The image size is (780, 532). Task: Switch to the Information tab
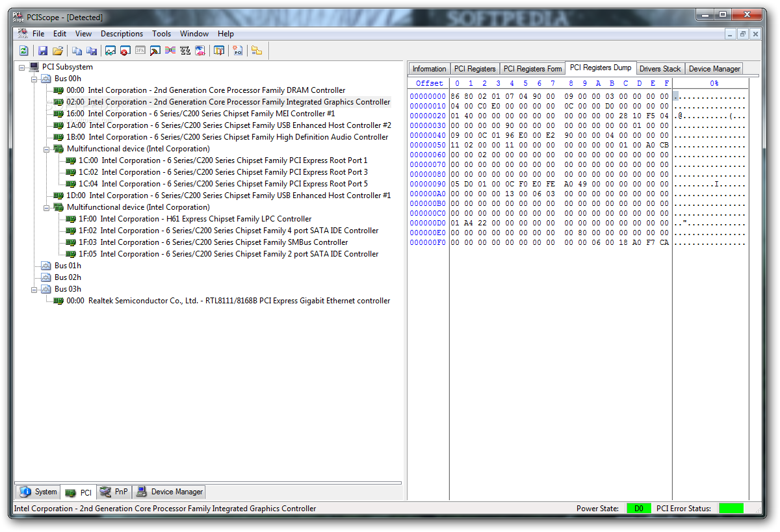429,69
